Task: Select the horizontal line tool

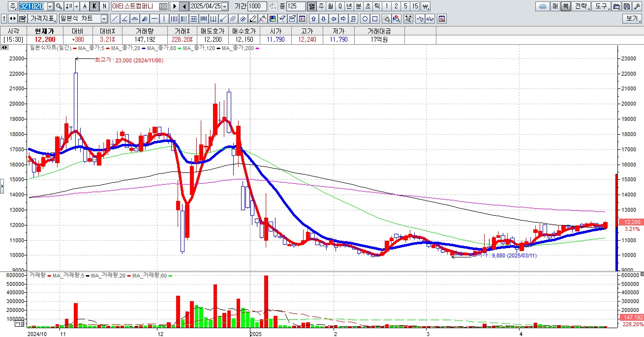Action: click(x=154, y=19)
